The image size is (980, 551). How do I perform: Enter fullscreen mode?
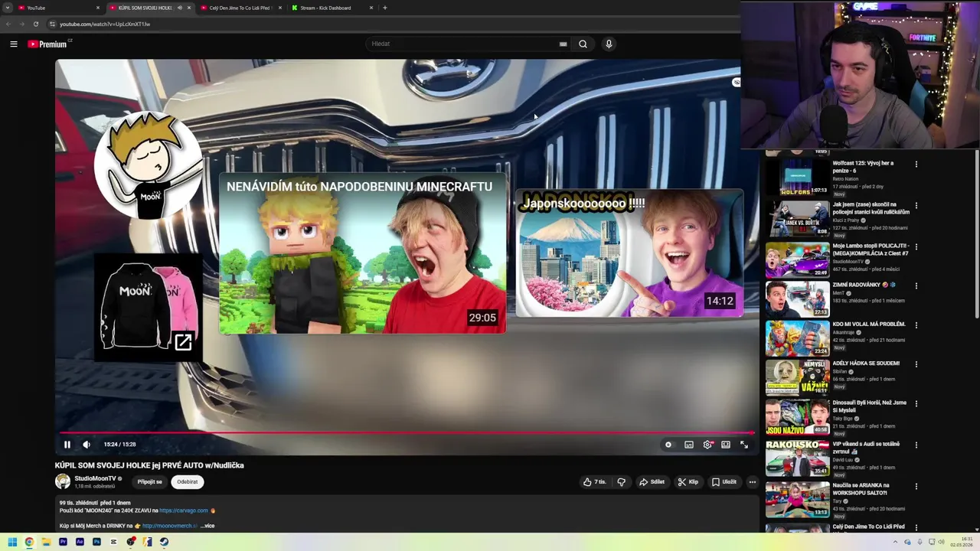coord(744,444)
